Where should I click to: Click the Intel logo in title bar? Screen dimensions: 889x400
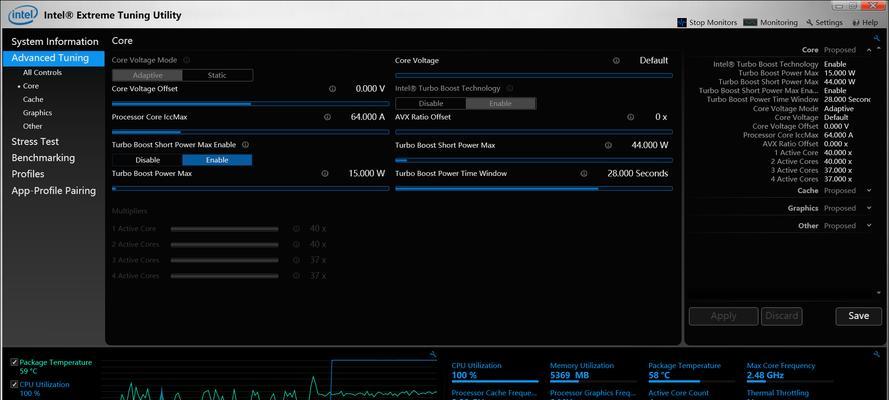point(23,15)
